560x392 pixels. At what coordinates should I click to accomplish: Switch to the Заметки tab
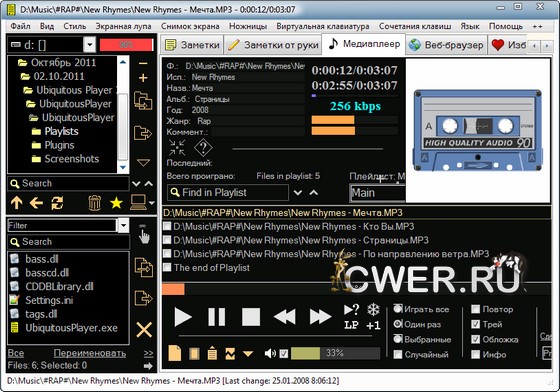point(192,45)
